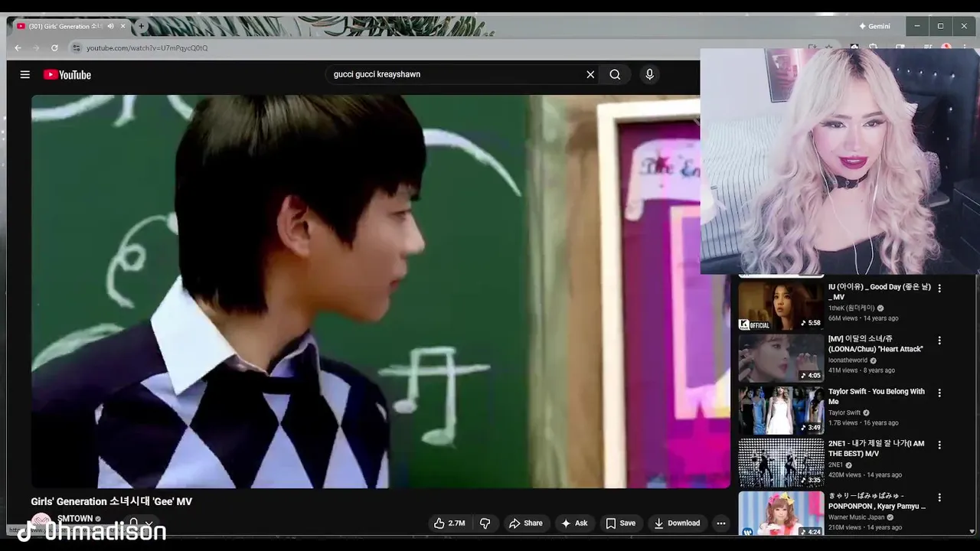Visit the loonatheworld channel link

(x=848, y=360)
